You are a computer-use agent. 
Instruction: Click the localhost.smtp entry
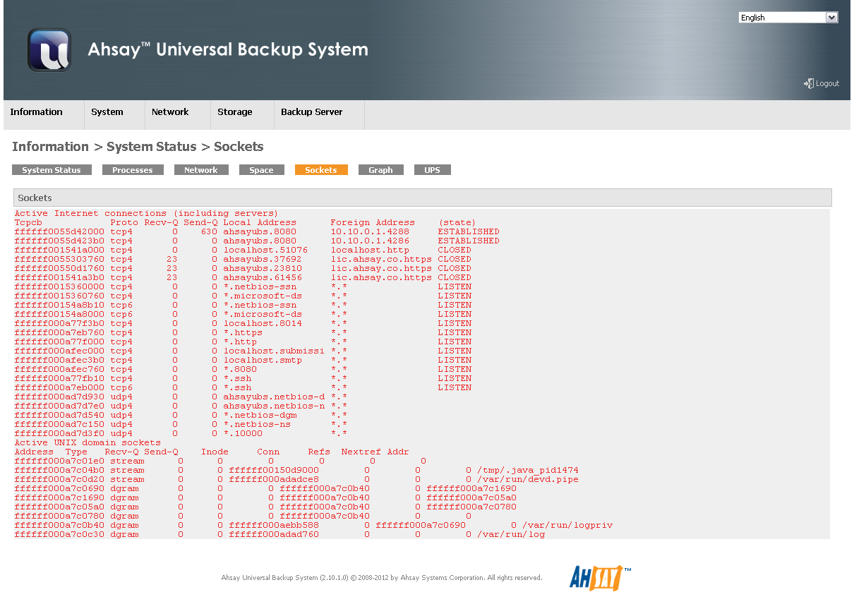[263, 360]
